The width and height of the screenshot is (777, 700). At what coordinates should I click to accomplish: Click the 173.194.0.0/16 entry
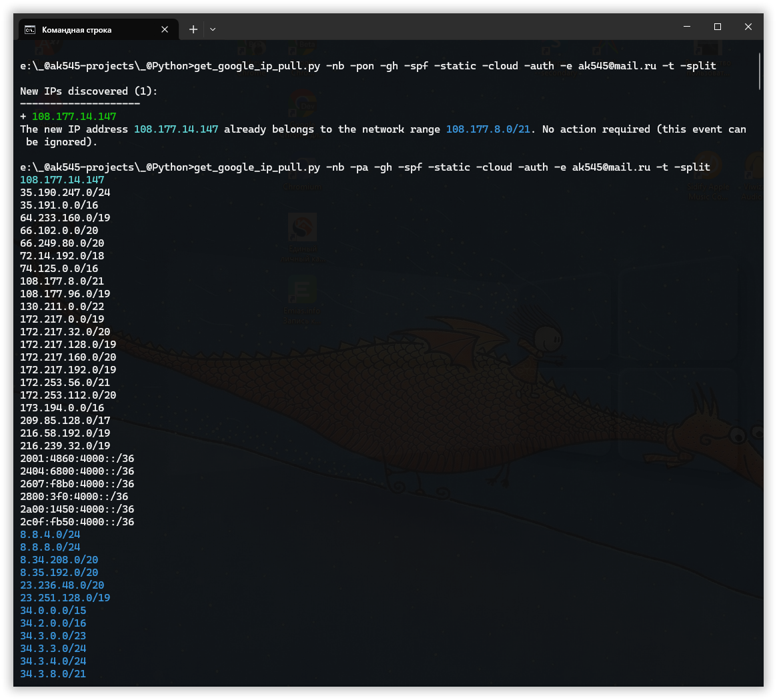62,408
